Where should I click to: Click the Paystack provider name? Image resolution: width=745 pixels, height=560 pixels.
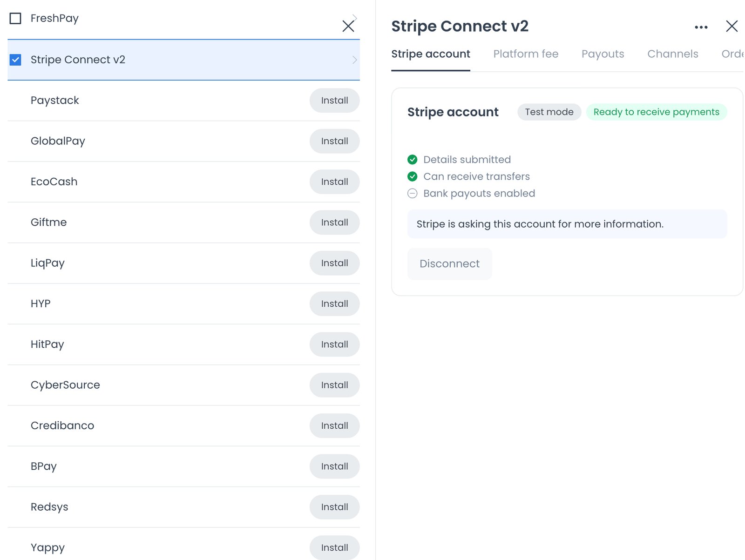54,101
